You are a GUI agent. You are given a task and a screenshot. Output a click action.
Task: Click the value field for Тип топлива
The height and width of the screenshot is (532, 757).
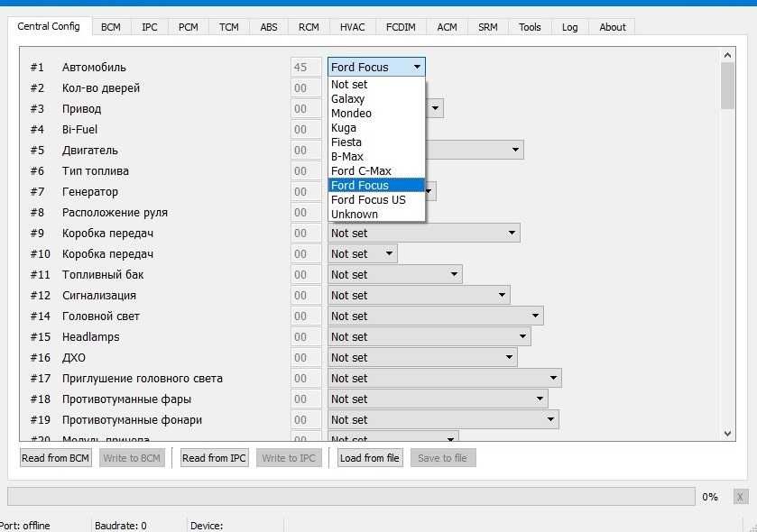(x=306, y=170)
